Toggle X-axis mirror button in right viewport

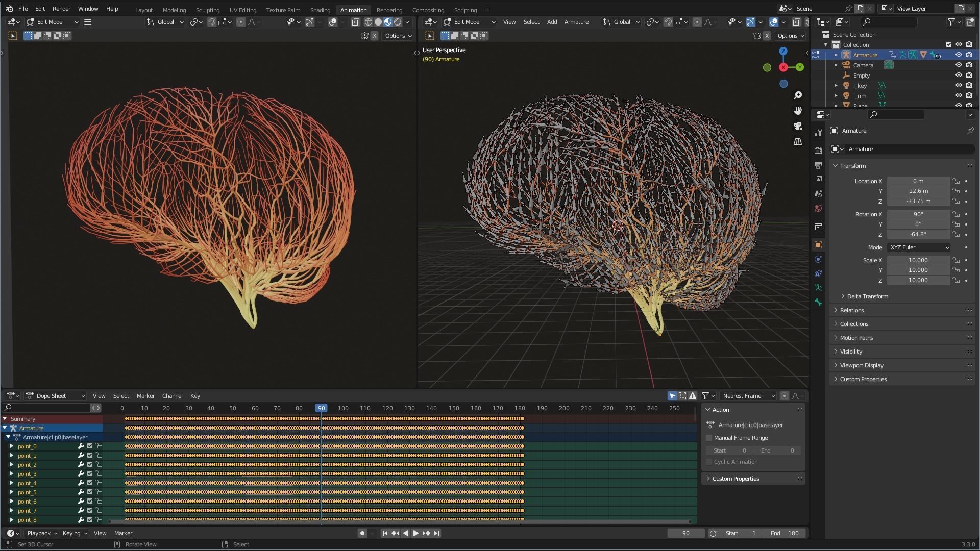[x=767, y=36]
